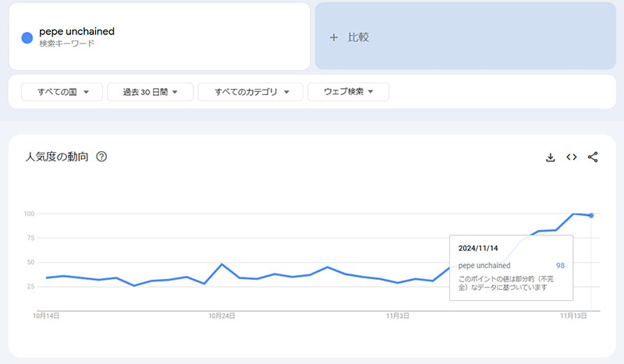624x364 pixels.
Task: Download the interest over time CSV
Action: 551,157
